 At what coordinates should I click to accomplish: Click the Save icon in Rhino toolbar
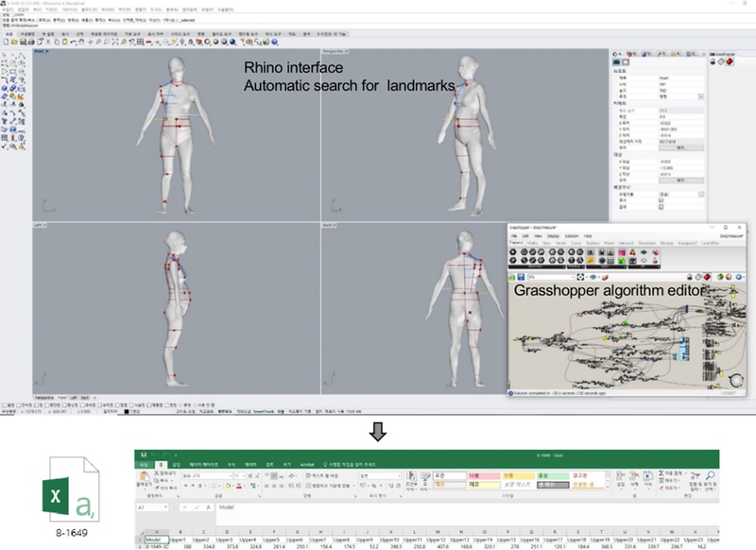pos(22,42)
